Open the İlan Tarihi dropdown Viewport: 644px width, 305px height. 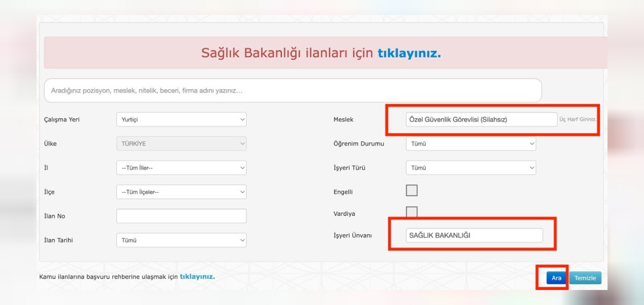(181, 240)
